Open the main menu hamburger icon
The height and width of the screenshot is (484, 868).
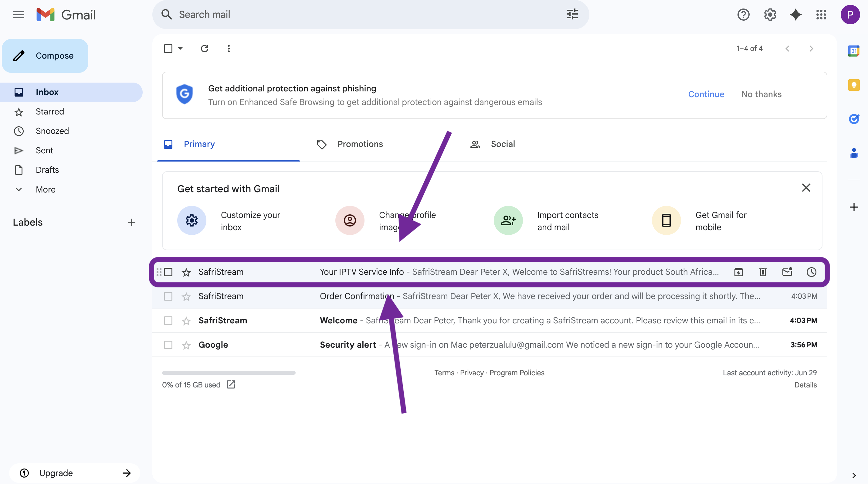point(19,15)
